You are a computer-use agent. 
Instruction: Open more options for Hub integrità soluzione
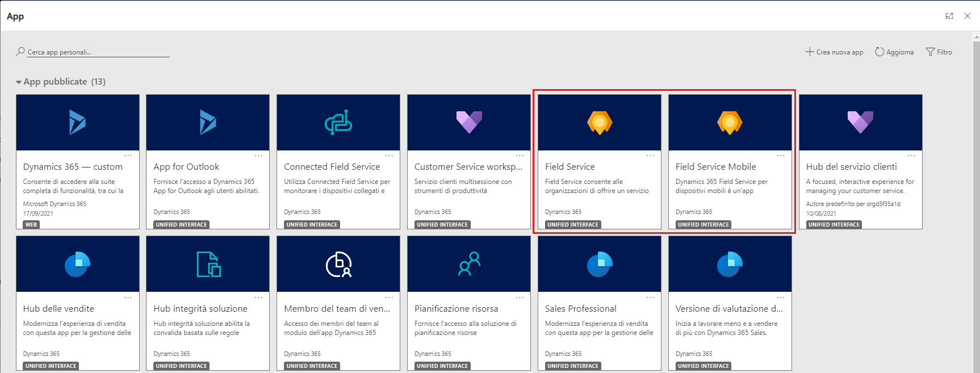[x=259, y=297]
